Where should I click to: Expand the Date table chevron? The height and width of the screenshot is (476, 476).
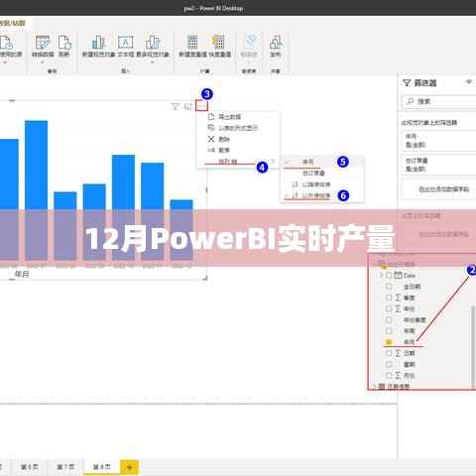[x=381, y=275]
